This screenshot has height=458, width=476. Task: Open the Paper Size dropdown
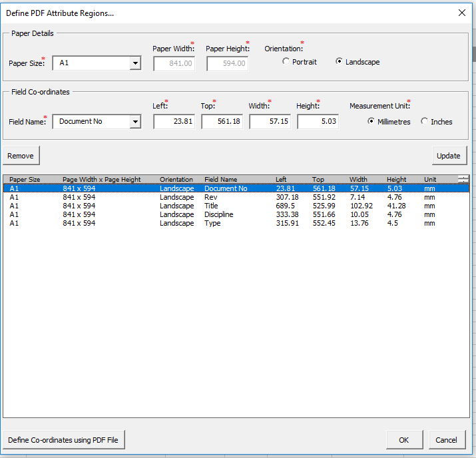click(x=135, y=63)
